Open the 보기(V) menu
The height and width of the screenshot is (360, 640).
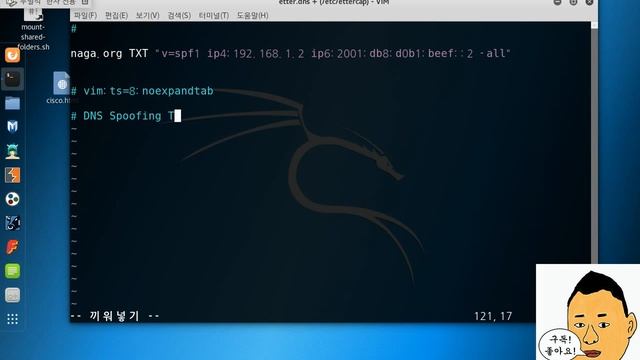147,16
